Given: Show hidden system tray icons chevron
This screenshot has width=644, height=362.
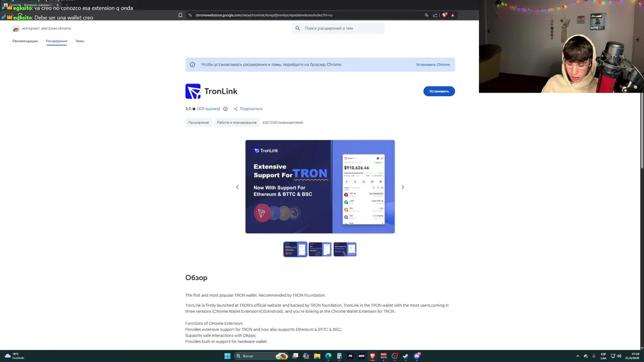Looking at the screenshot, I should [578, 356].
